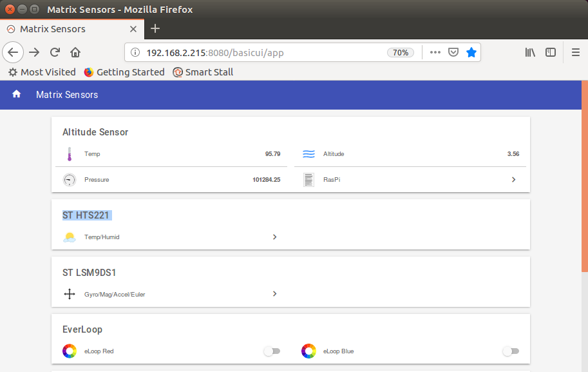Click the EverLoop heading
Viewport: 588px width, 372px height.
[82, 329]
